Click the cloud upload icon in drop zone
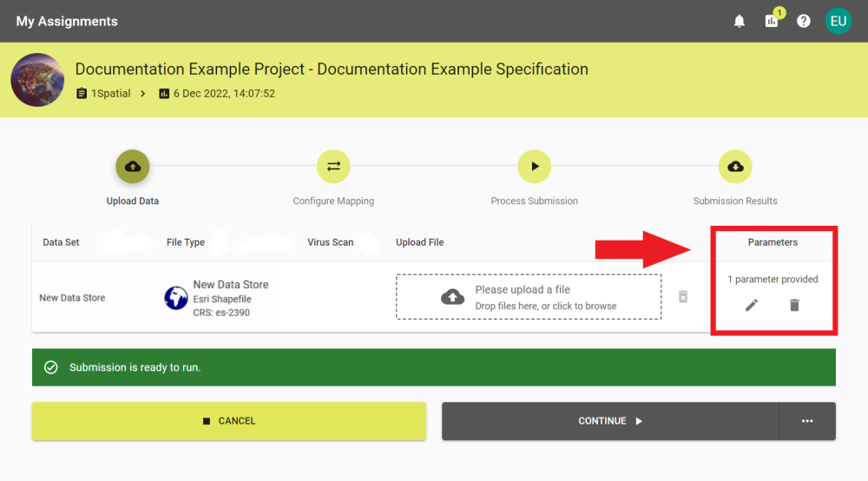This screenshot has height=481, width=868. click(452, 297)
